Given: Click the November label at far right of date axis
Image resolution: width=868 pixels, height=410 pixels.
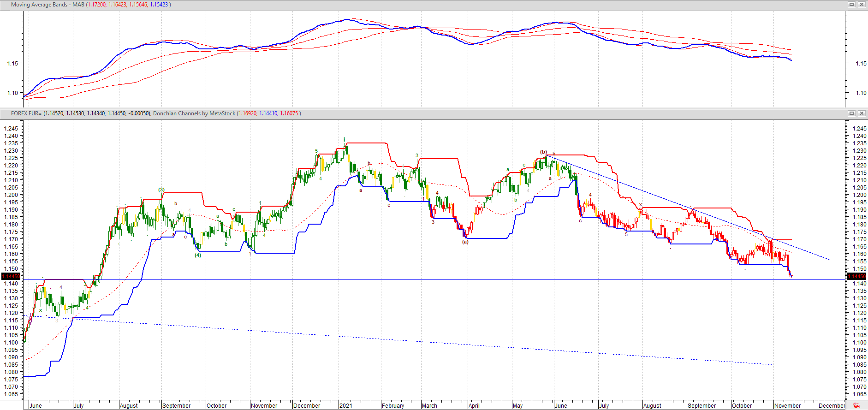Looking at the screenshot, I should click(x=787, y=406).
